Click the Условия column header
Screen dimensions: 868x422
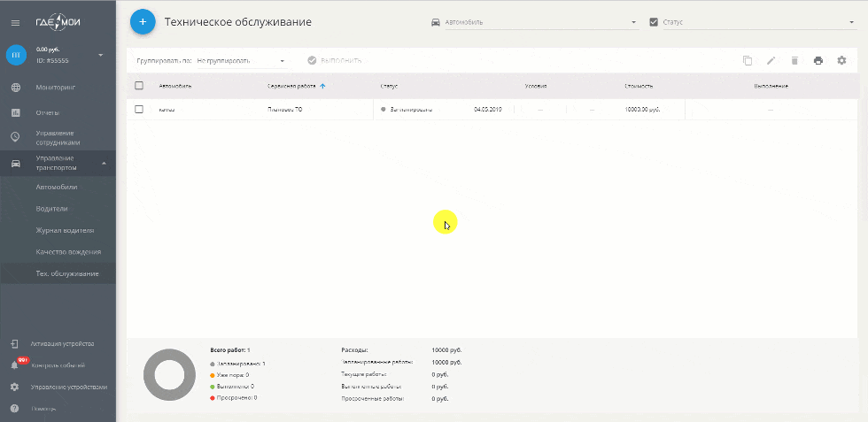coord(536,87)
